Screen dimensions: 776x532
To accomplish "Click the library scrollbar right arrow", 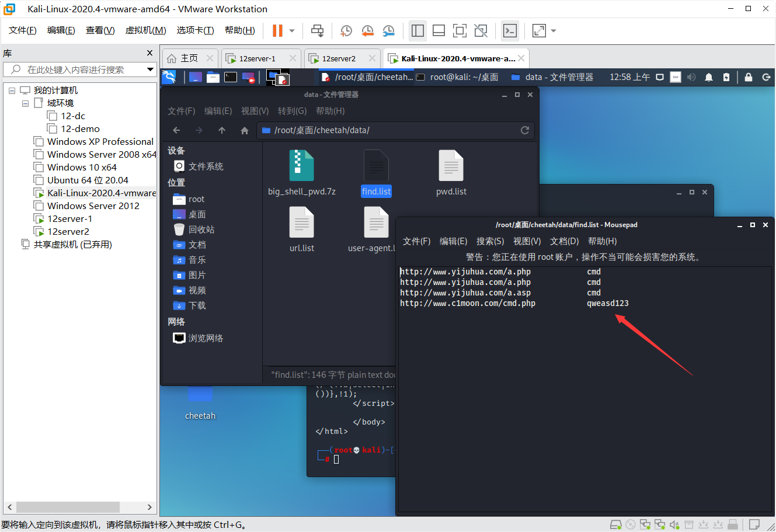I will click(x=149, y=507).
